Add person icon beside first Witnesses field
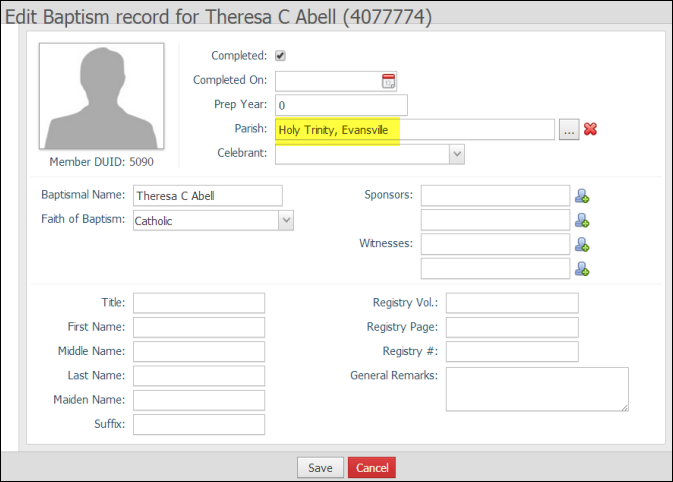Viewport: 673px width, 482px height. [x=582, y=244]
